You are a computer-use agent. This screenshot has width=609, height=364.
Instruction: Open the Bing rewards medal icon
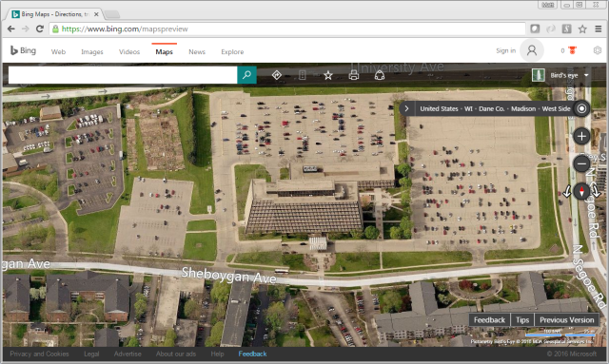(x=572, y=50)
